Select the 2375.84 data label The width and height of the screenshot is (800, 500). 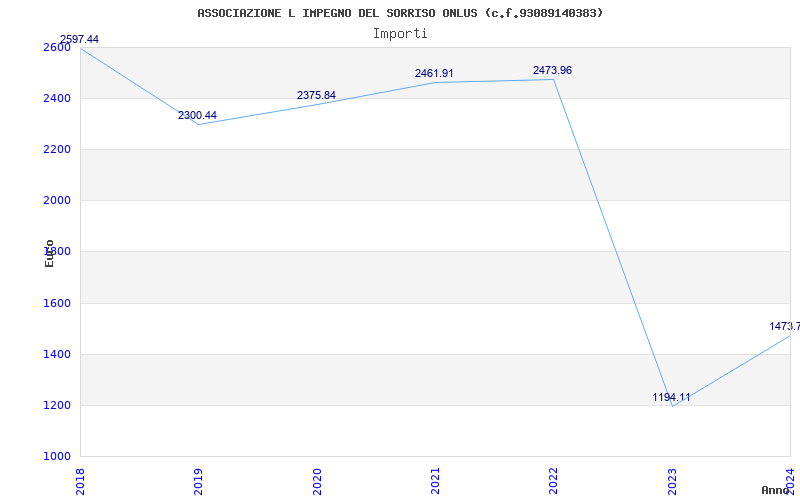(316, 95)
